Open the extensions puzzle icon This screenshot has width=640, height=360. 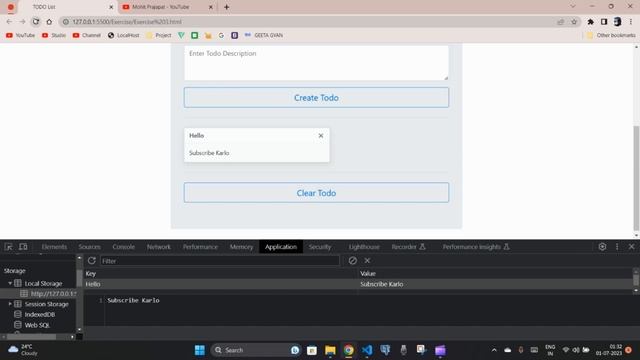pyautogui.click(x=591, y=22)
